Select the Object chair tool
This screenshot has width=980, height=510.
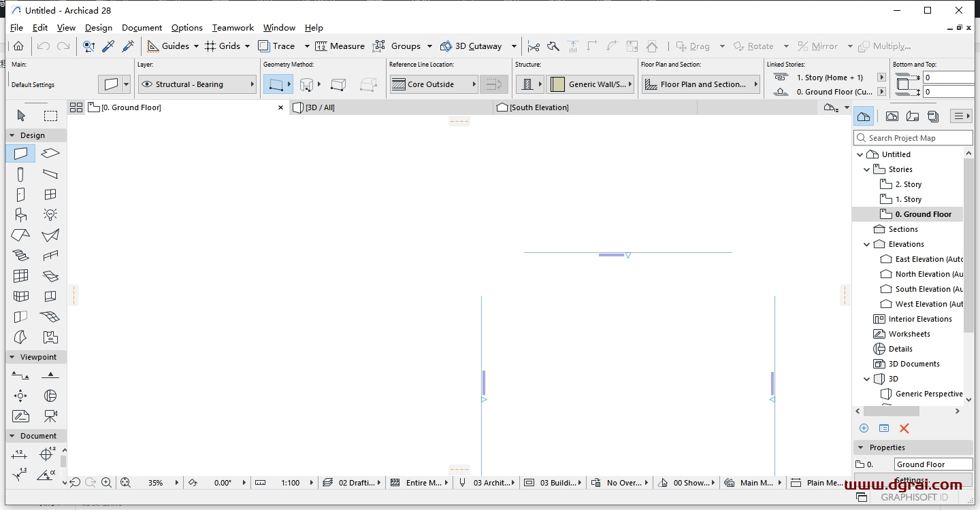20,215
